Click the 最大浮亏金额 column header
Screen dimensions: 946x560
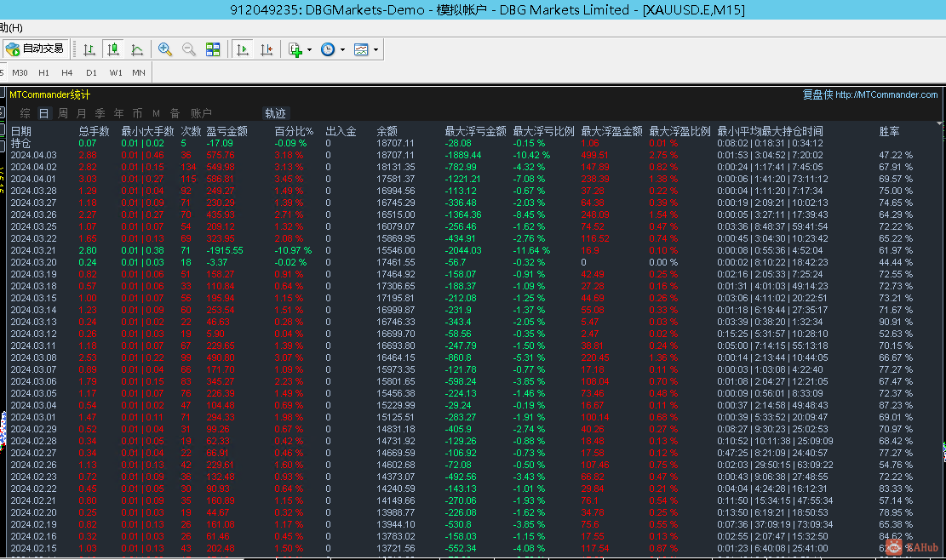pos(476,131)
